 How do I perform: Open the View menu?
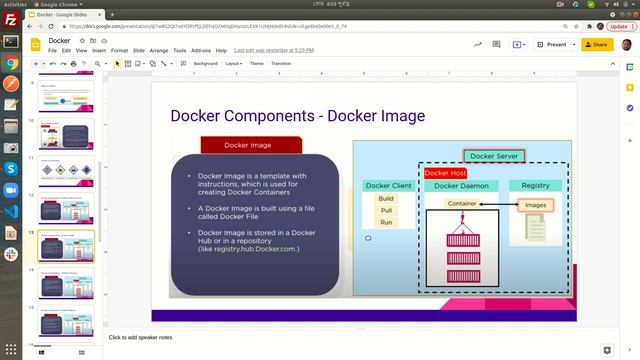pos(81,51)
